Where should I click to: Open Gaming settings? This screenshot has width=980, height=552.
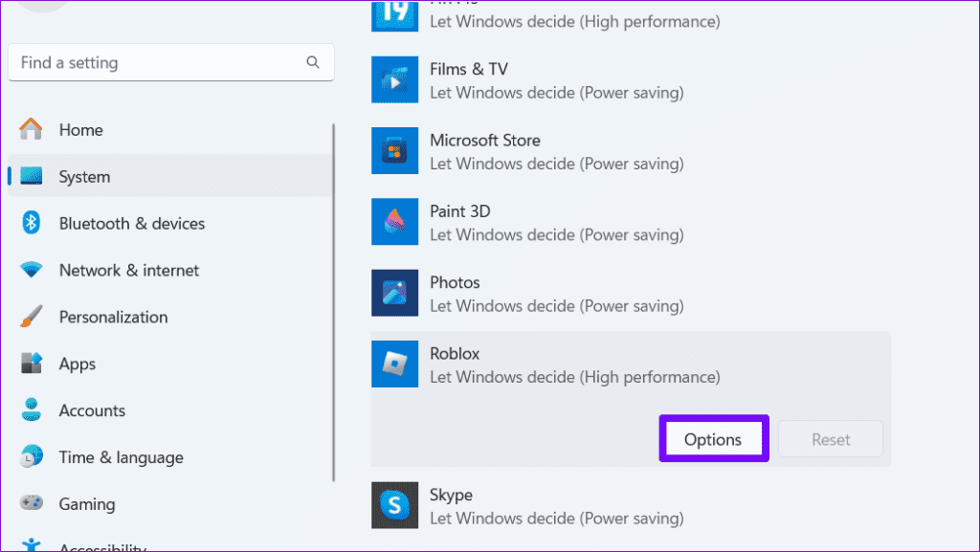[x=170, y=504]
